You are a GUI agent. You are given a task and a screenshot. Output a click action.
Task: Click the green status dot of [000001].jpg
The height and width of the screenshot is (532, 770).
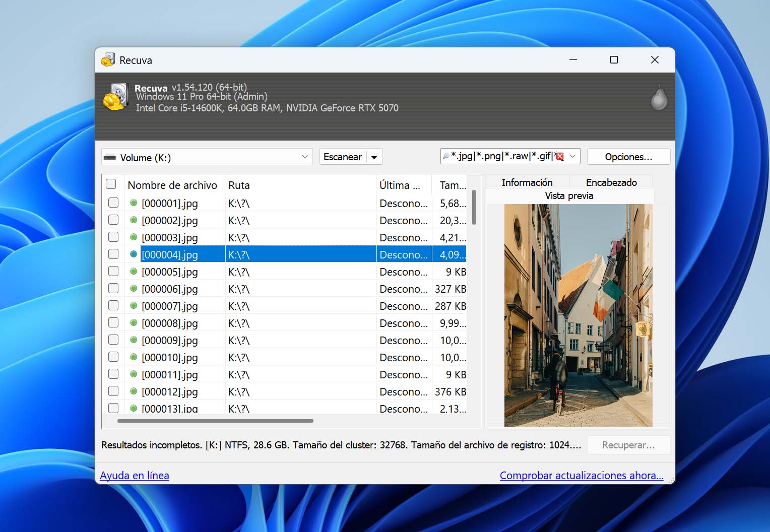pyautogui.click(x=134, y=203)
